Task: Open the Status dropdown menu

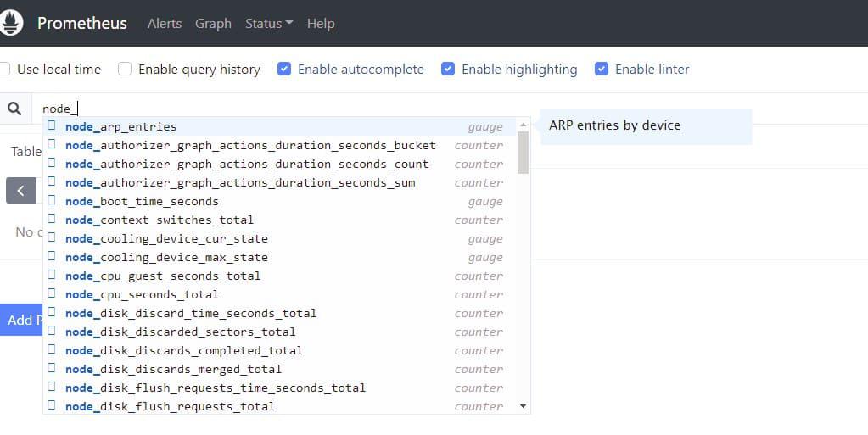Action: (x=268, y=24)
